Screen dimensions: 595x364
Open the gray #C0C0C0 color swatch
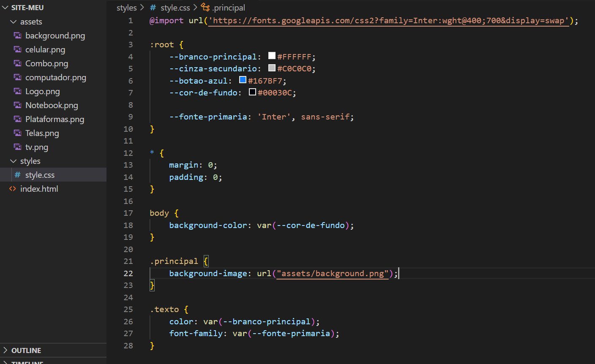point(272,68)
